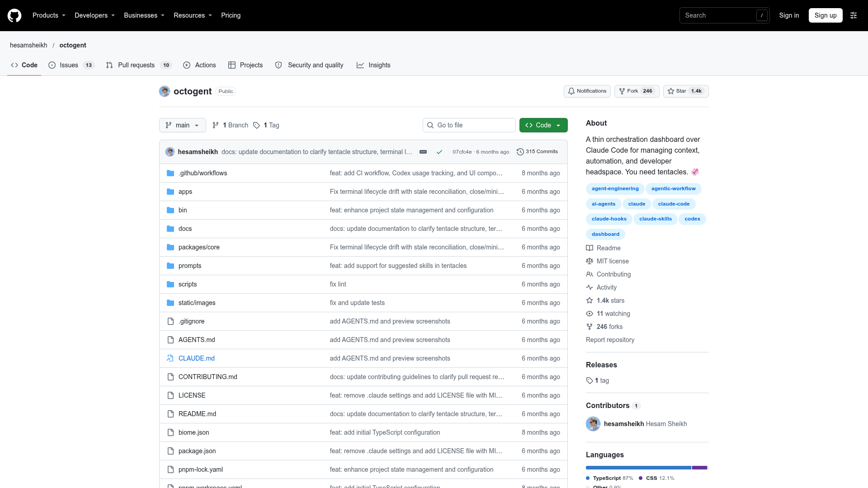Click the apps folder icon

[170, 192]
